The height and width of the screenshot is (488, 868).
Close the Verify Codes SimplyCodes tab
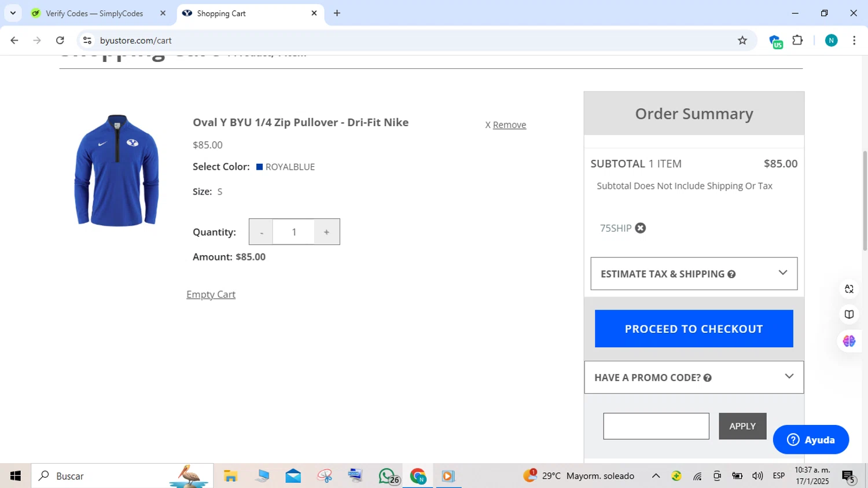163,13
